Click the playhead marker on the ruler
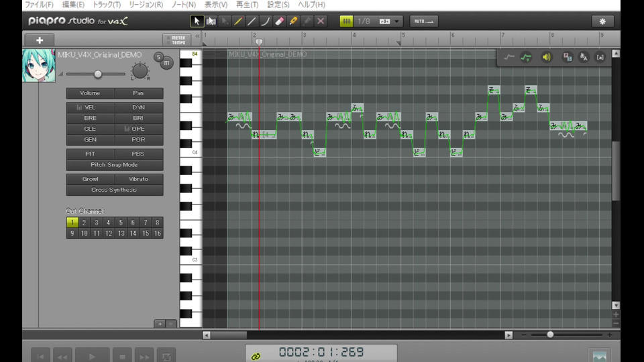Screen dimensions: 644x362 coord(259,42)
